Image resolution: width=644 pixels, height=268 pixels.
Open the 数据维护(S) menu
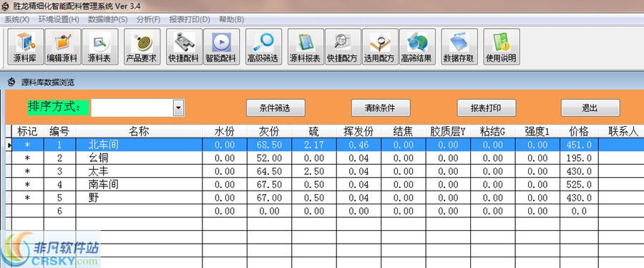pyautogui.click(x=107, y=19)
